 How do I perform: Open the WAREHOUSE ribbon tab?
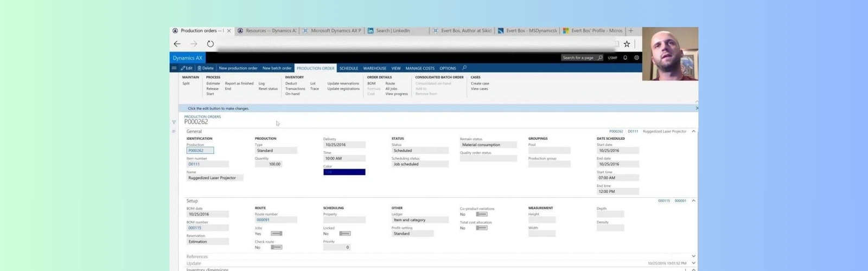[x=375, y=68]
